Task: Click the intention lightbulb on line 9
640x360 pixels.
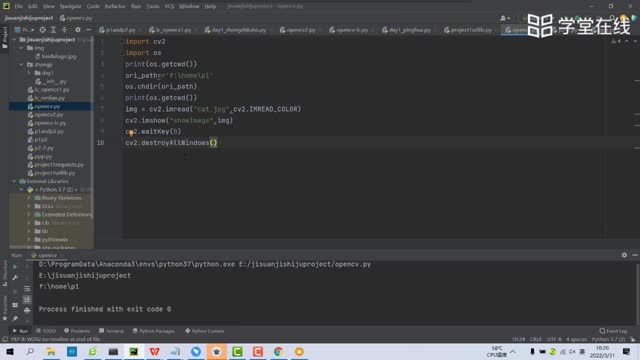Action: click(131, 132)
